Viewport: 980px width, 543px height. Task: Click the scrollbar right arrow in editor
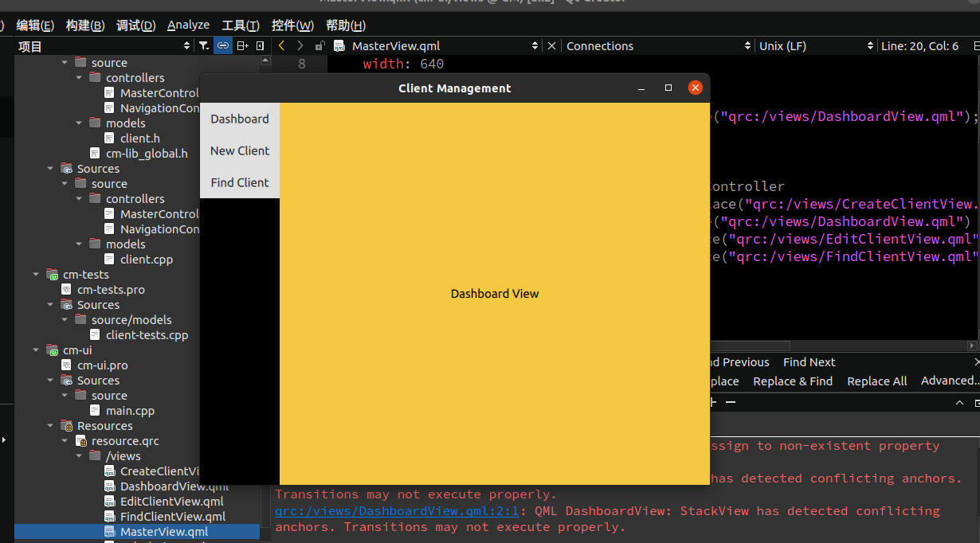point(971,346)
